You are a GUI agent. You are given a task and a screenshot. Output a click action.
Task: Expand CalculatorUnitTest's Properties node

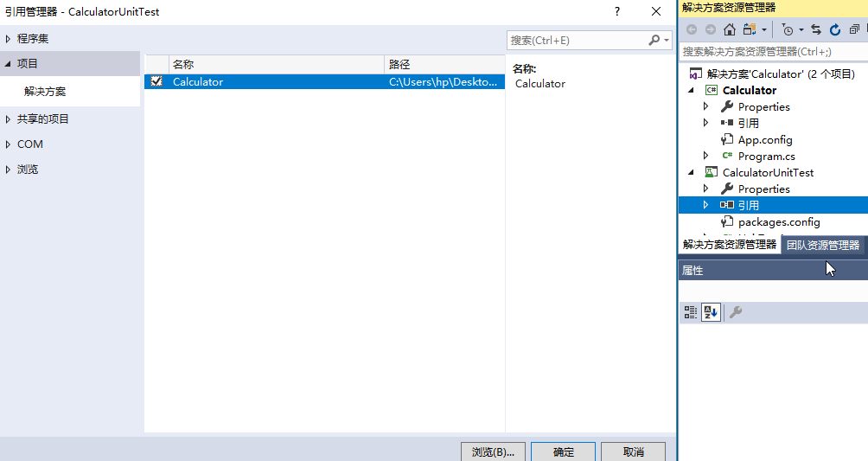pyautogui.click(x=705, y=189)
